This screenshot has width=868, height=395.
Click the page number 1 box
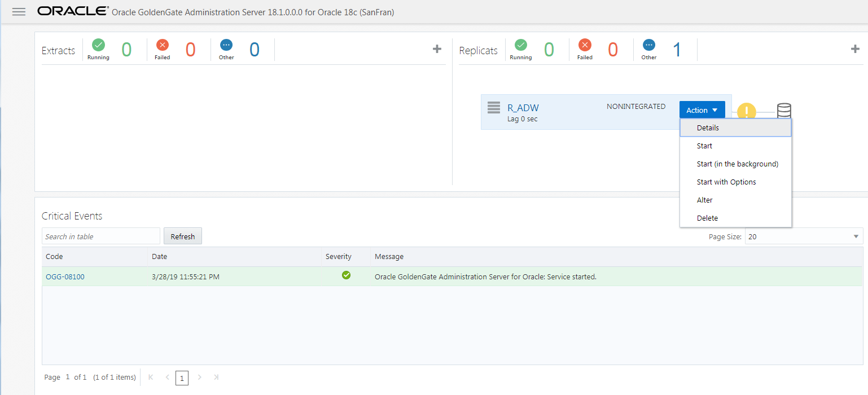coord(182,378)
